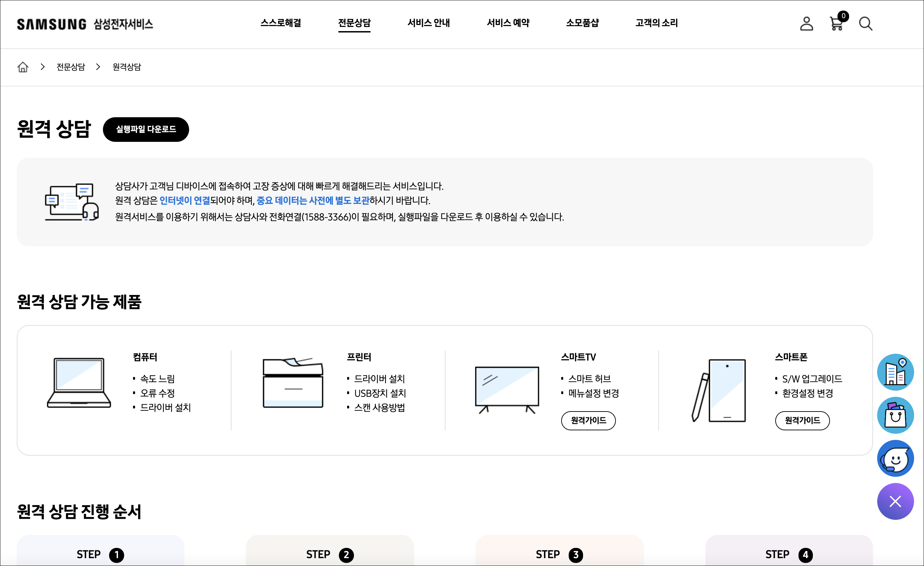
Task: Click the laptop computer product image
Action: pos(79,383)
